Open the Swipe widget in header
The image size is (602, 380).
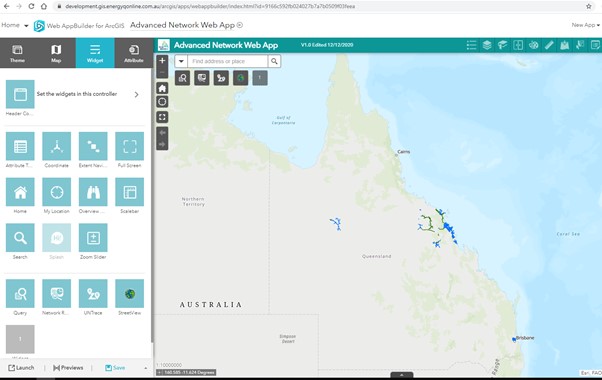518,45
